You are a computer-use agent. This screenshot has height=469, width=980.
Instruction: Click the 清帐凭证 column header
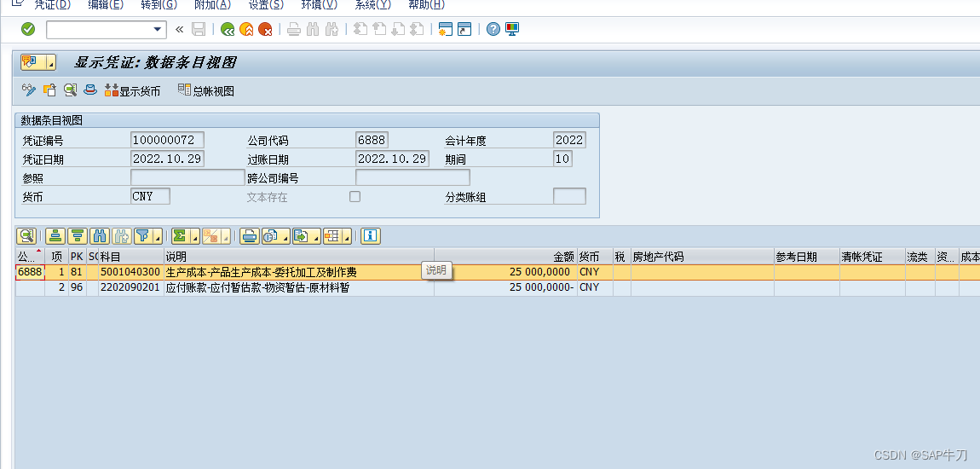873,257
